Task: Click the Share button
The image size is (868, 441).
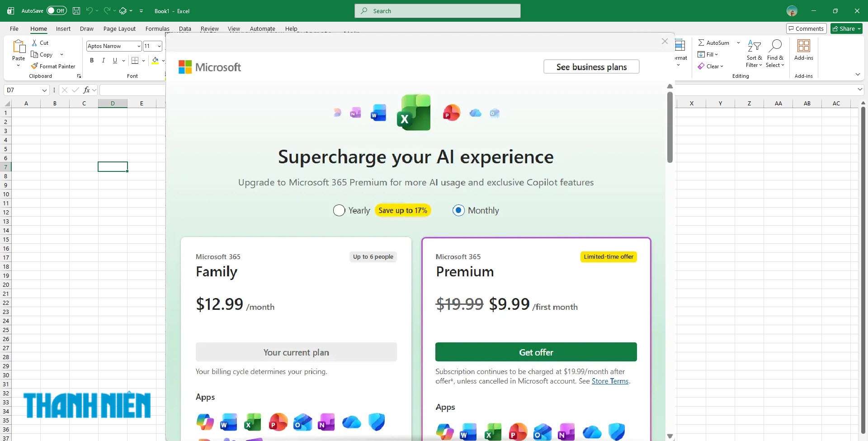Action: pyautogui.click(x=846, y=28)
